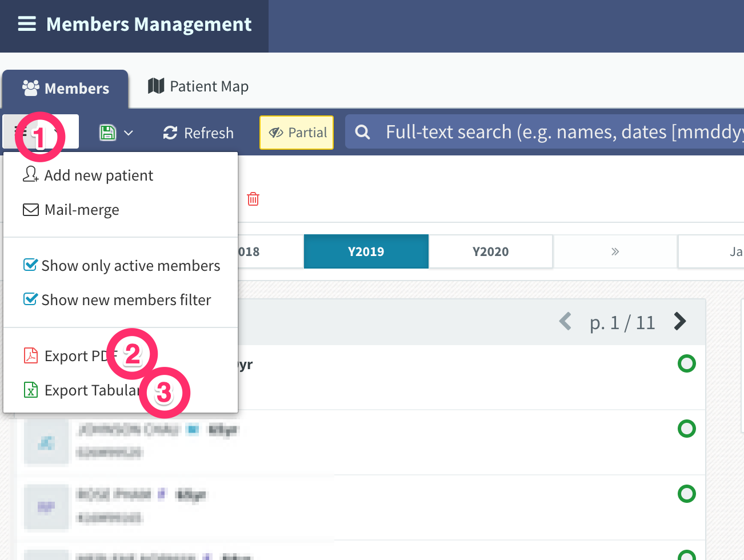
Task: Open the hamburger navigation menu icon
Action: [27, 24]
